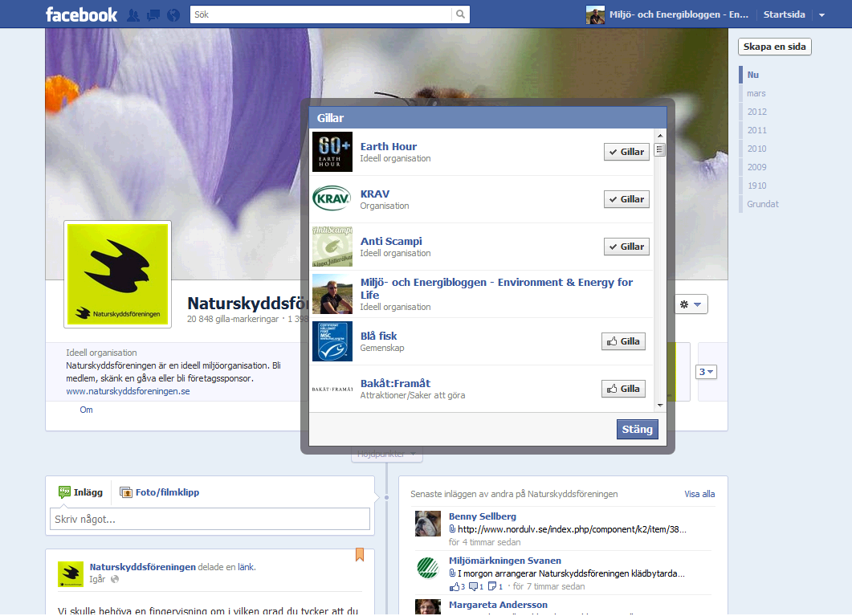The height and width of the screenshot is (616, 852).
Task: Click Visa alla for recent posts
Action: (x=700, y=494)
